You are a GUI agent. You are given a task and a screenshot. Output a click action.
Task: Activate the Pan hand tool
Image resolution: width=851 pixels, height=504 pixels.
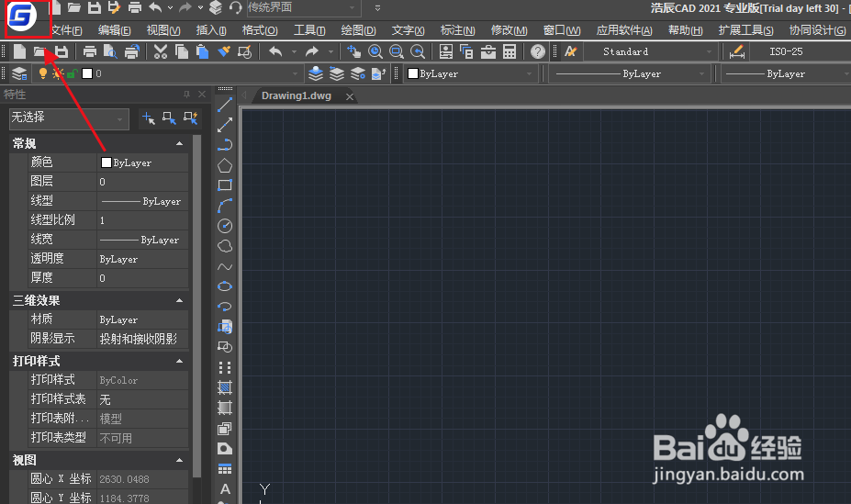coord(353,51)
